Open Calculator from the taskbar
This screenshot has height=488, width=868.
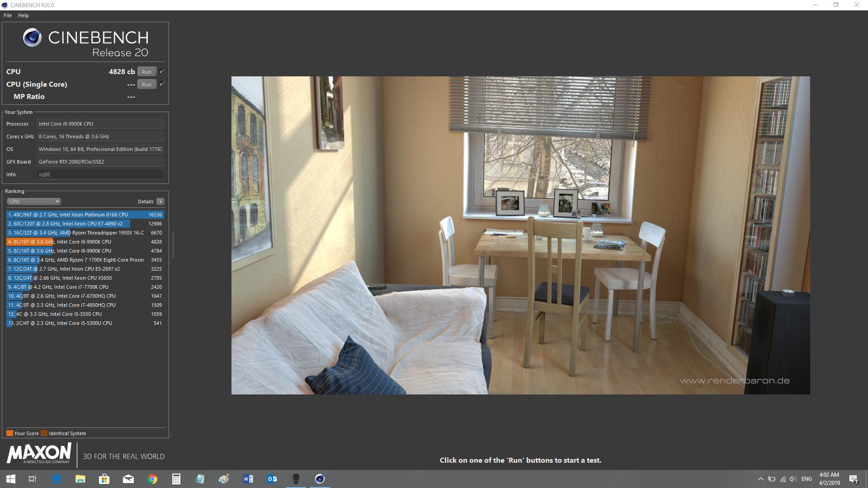[x=176, y=479]
